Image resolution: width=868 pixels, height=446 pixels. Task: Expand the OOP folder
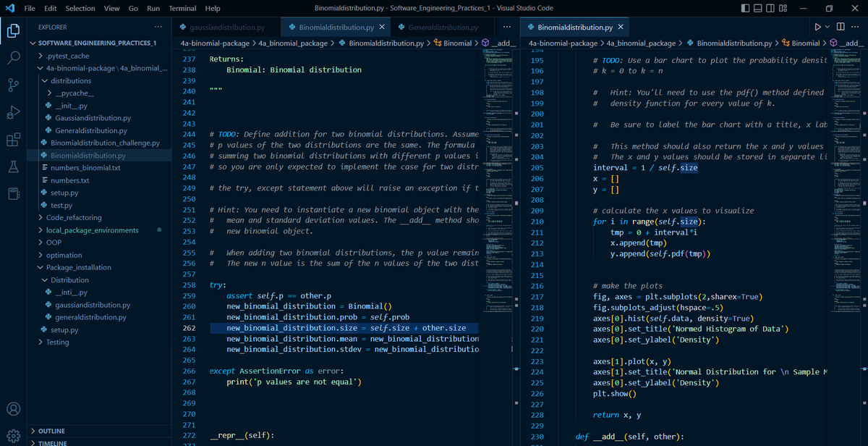point(100,243)
